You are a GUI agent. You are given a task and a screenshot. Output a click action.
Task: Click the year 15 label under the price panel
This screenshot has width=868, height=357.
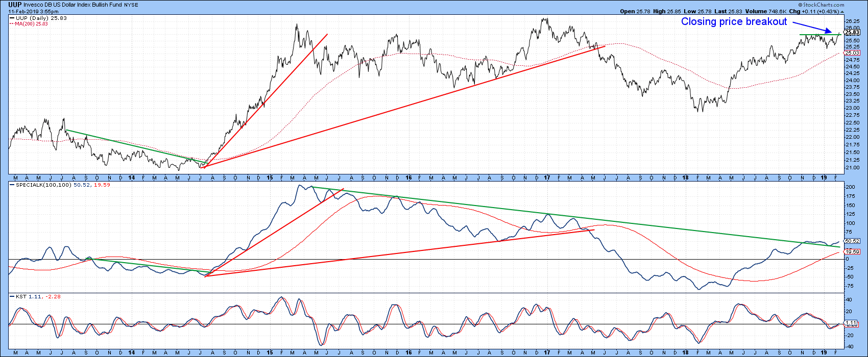pyautogui.click(x=270, y=178)
